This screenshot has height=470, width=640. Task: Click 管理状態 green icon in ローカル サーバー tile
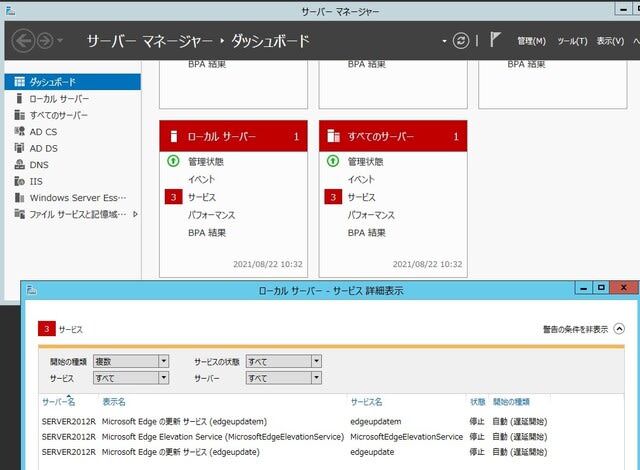pos(173,161)
